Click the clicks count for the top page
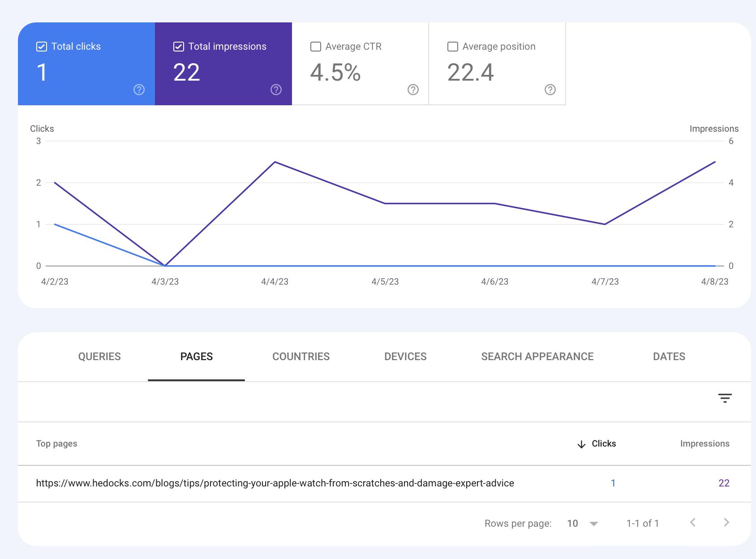This screenshot has height=559, width=756. [x=613, y=483]
